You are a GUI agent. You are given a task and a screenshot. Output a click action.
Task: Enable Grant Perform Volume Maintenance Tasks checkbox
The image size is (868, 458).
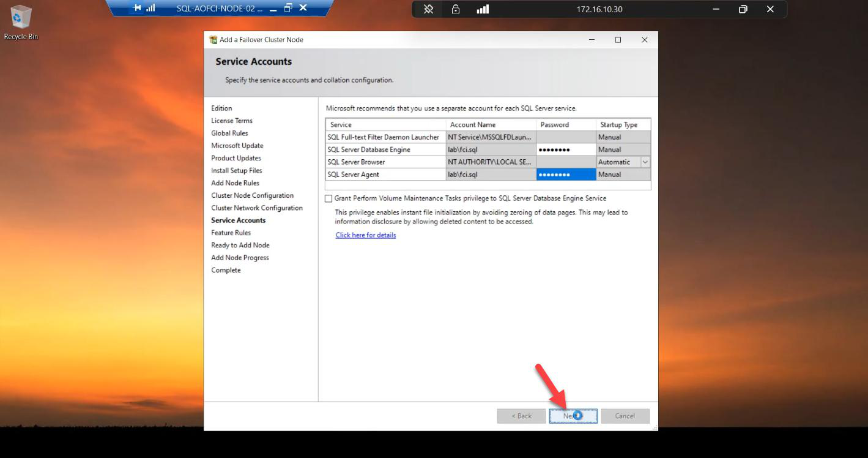point(328,198)
